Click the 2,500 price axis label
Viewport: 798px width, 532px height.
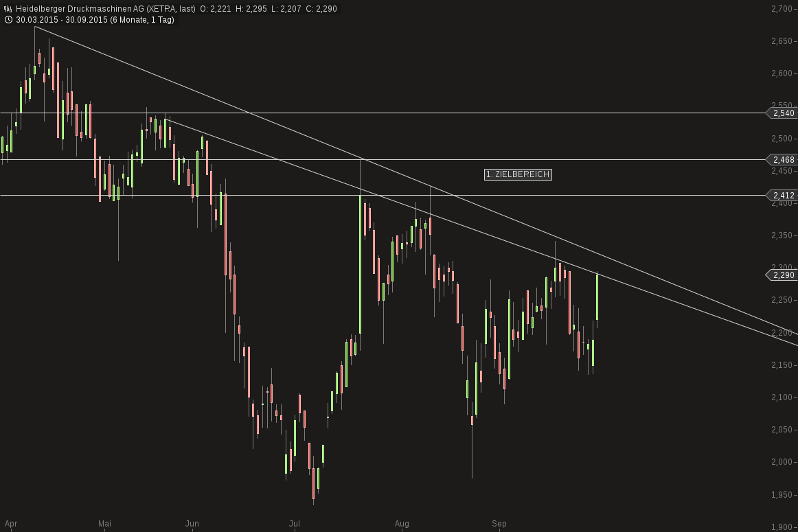782,139
